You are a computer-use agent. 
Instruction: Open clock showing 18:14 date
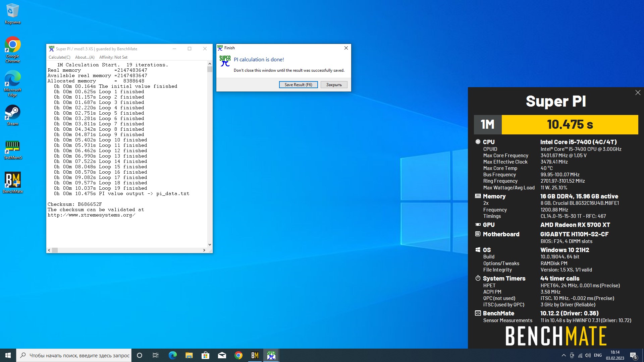[615, 355]
